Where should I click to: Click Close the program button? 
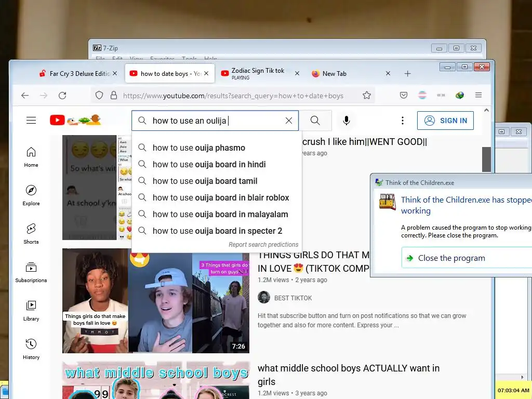[x=467, y=258]
